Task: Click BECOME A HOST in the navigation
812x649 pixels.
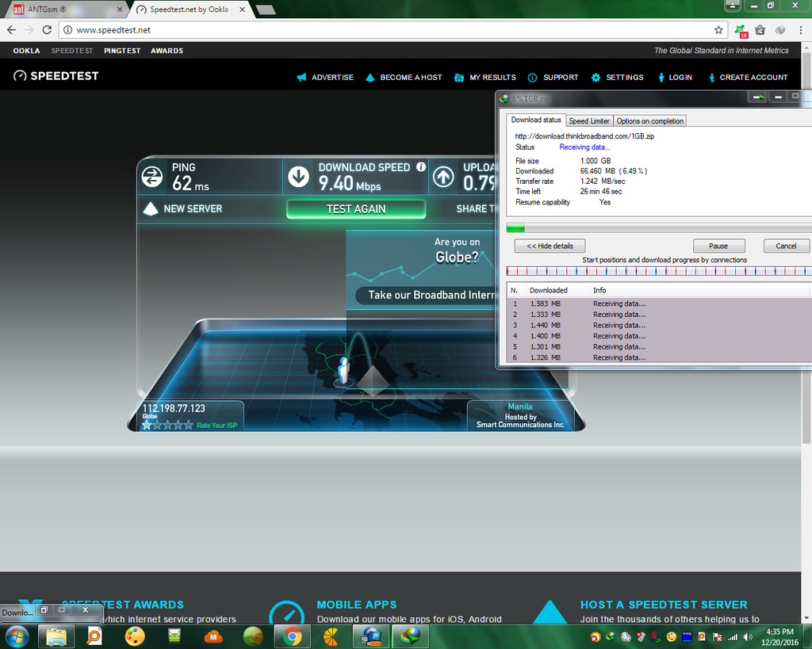Action: [404, 77]
